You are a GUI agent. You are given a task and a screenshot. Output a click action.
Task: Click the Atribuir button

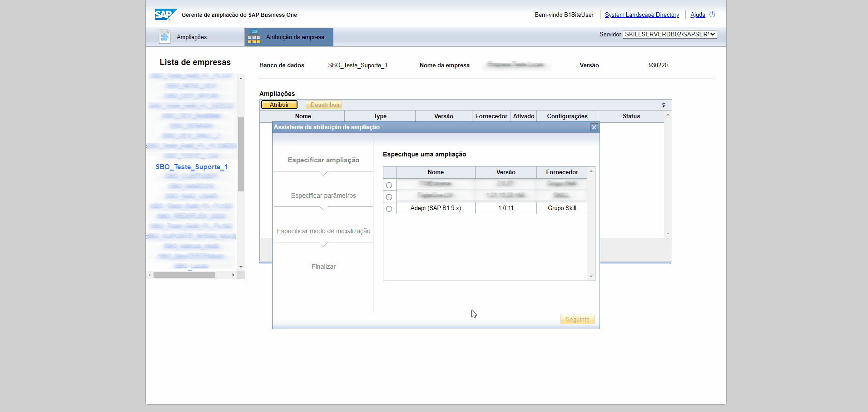(x=279, y=105)
